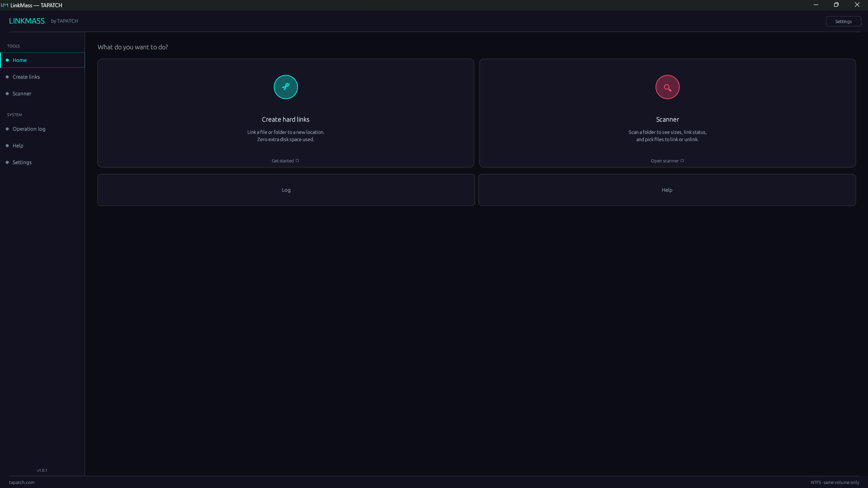Click the Open scanner link
The width and height of the screenshot is (868, 488).
[668, 161]
